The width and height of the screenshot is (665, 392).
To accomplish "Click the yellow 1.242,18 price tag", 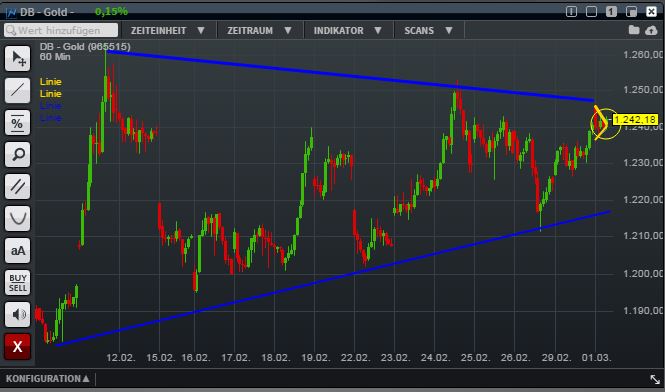I will (x=636, y=120).
